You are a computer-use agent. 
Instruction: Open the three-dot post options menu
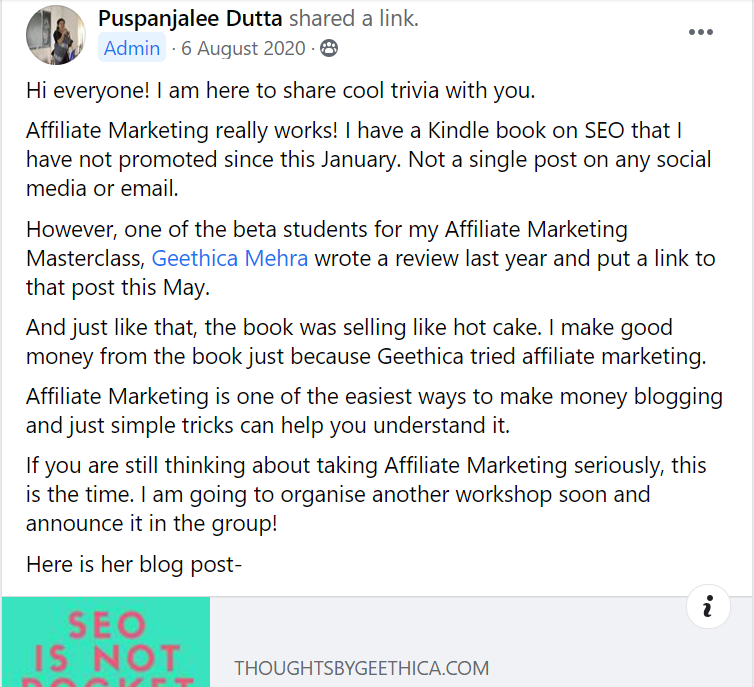point(701,32)
